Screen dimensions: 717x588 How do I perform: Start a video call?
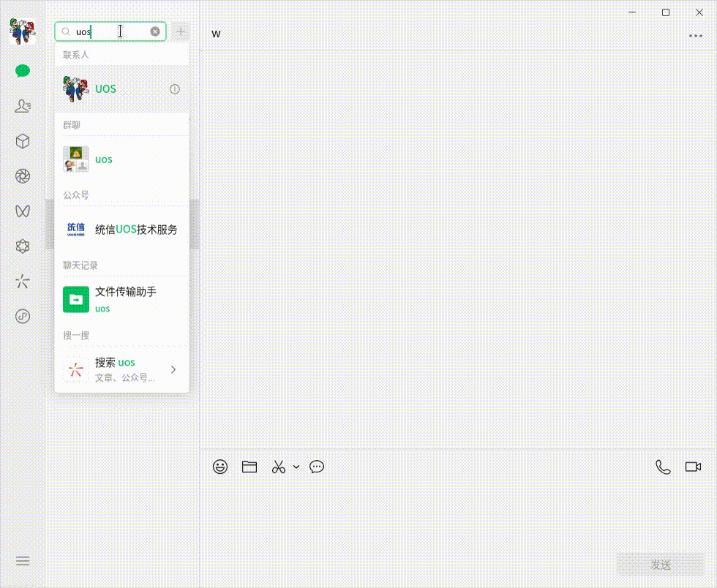click(693, 467)
